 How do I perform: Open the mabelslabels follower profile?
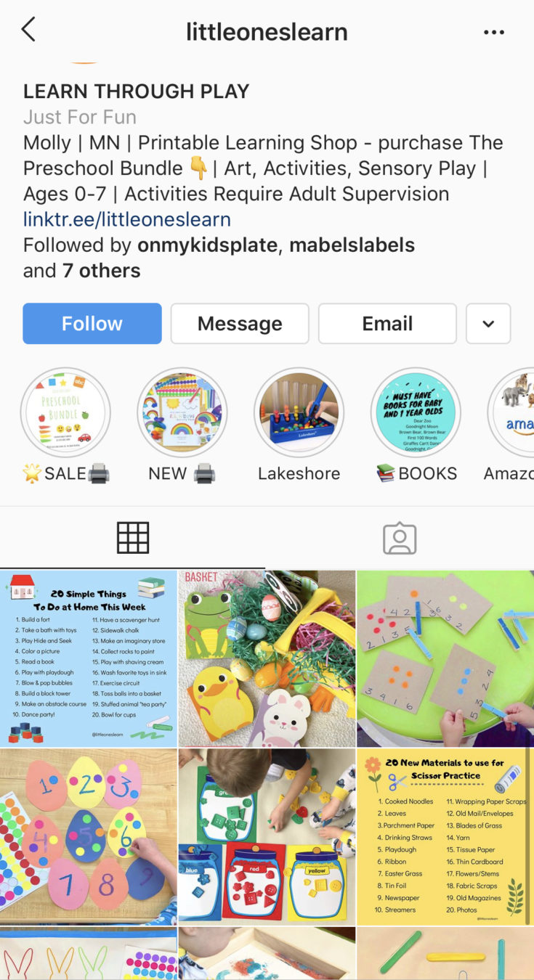[x=352, y=245]
